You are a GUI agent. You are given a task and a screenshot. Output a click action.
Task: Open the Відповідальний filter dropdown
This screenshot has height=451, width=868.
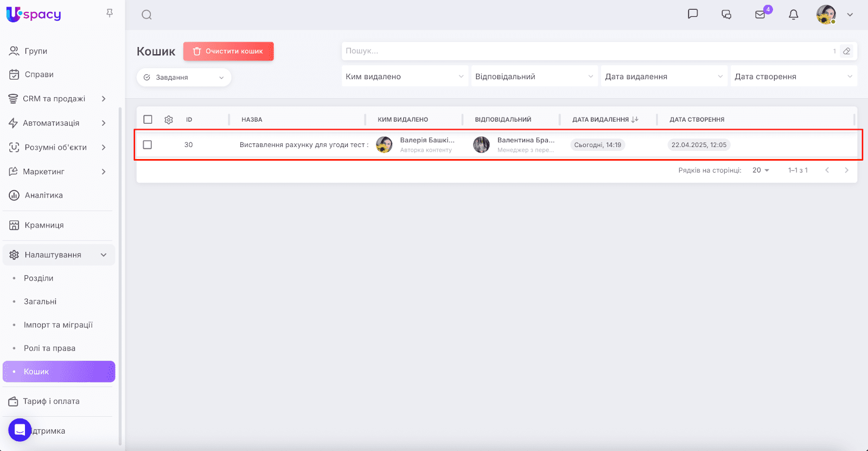point(534,77)
